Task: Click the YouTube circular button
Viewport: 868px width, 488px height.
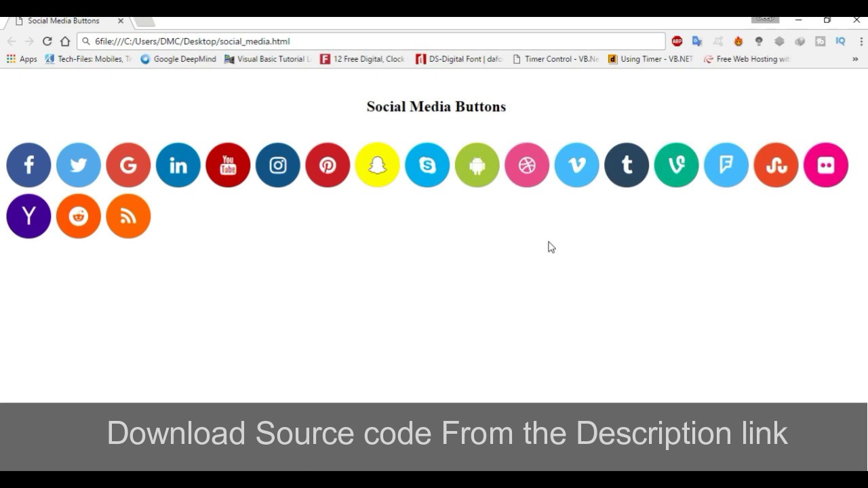Action: tap(228, 165)
